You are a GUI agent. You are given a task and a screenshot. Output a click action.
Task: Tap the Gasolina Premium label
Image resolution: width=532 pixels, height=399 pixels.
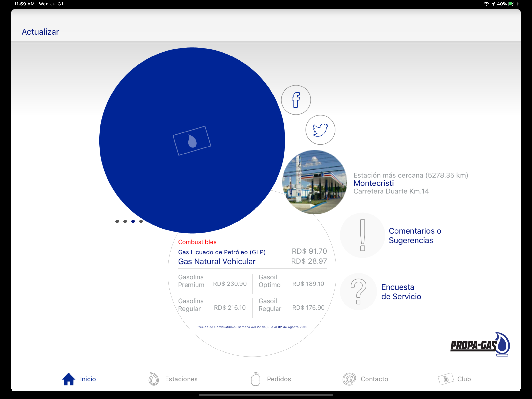click(191, 281)
